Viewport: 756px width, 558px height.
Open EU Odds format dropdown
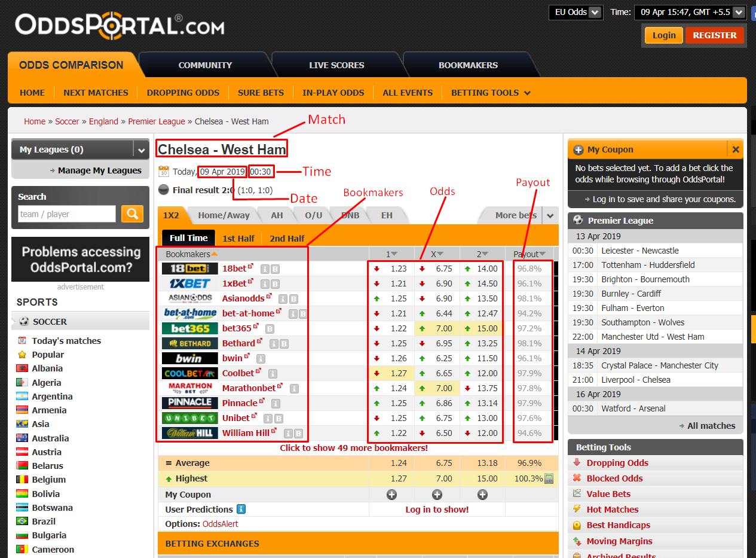[x=576, y=12]
